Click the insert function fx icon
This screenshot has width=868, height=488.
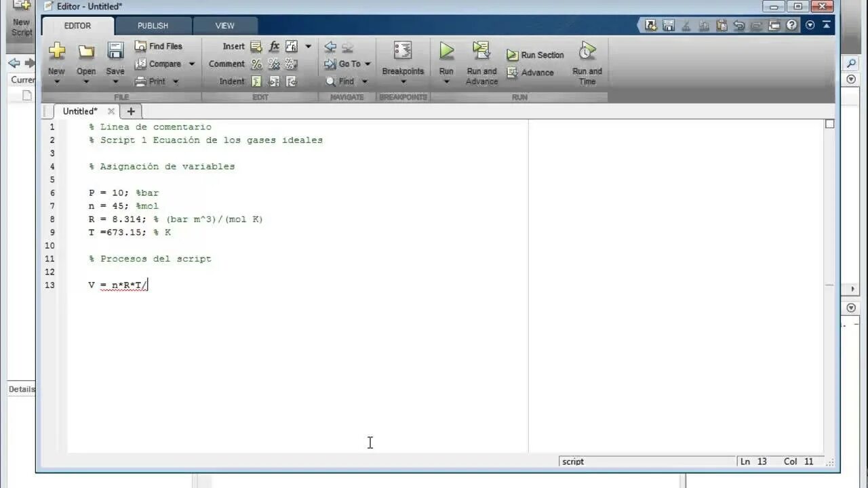tap(274, 46)
